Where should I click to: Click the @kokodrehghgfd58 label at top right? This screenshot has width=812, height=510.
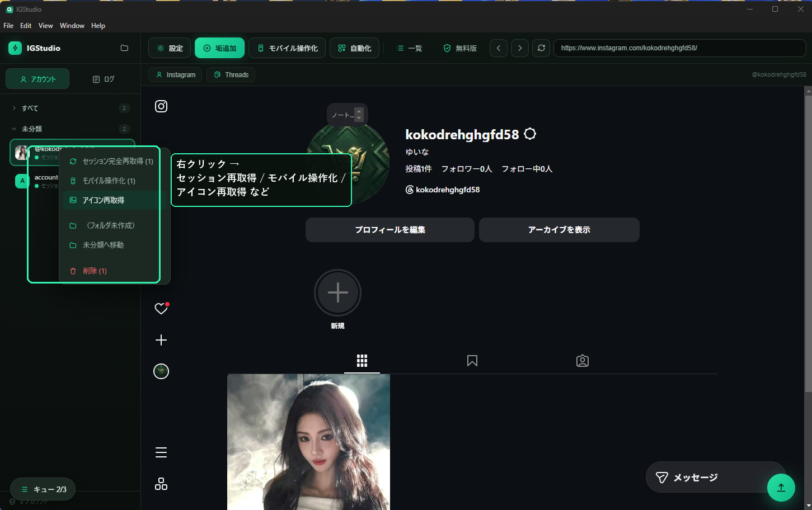[779, 75]
